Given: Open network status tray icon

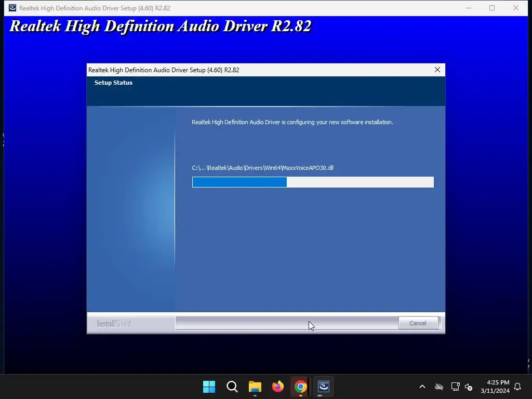Looking at the screenshot, I should click(x=455, y=387).
